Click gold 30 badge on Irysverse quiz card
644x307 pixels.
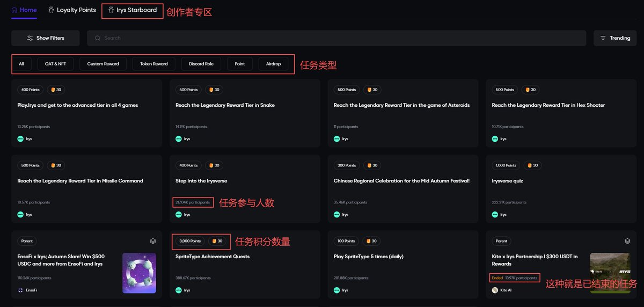533,165
